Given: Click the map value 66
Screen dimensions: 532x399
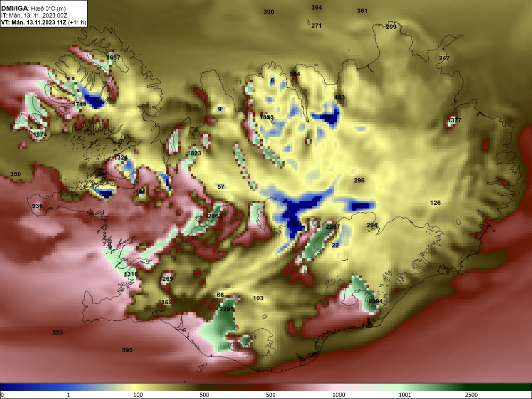Looking at the screenshot, I should (220, 295).
